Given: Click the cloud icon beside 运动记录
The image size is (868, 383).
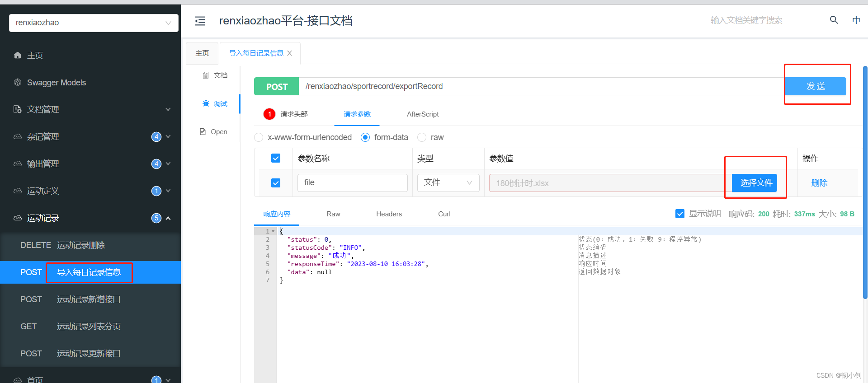Looking at the screenshot, I should 18,218.
